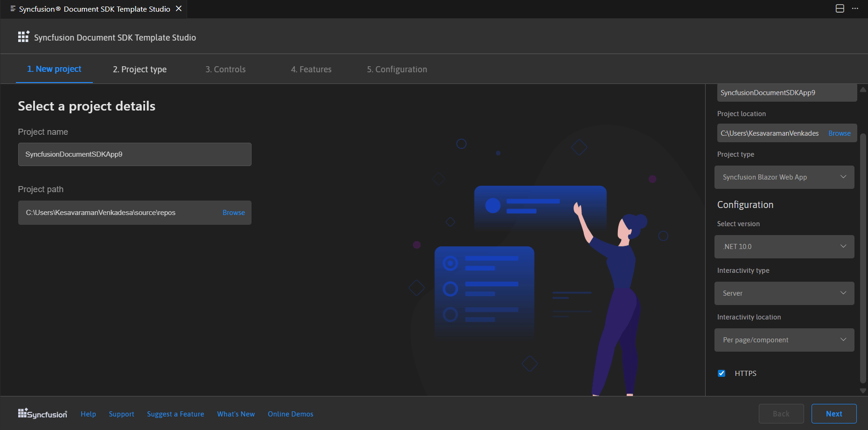
Task: Disable the HTTPS checkbox
Action: pos(721,373)
